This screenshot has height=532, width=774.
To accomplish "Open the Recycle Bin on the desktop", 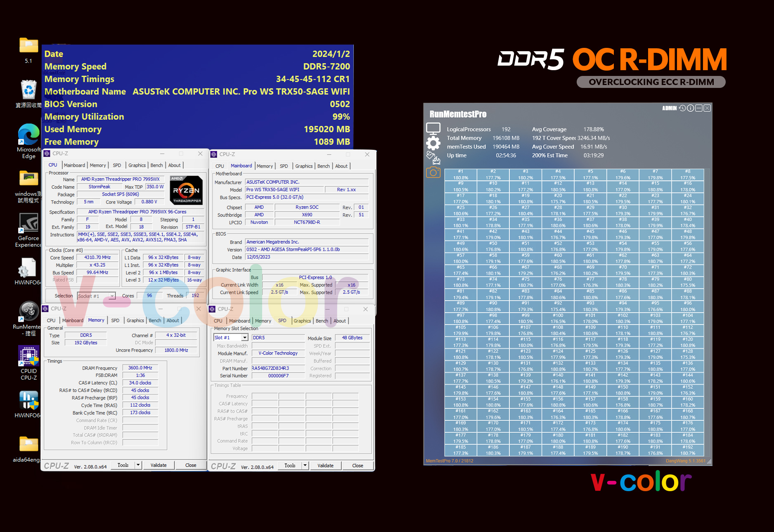I will click(28, 90).
